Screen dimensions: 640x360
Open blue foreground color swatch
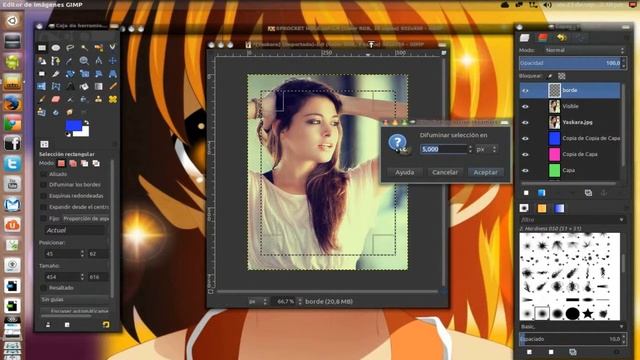tap(73, 125)
